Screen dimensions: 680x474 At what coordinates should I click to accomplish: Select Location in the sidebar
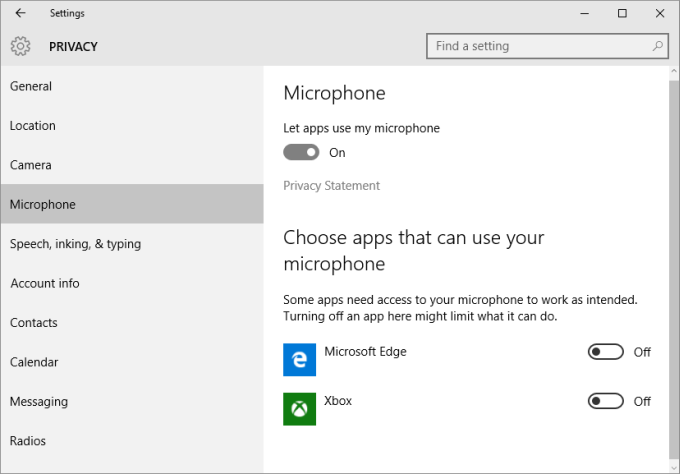pyautogui.click(x=33, y=126)
